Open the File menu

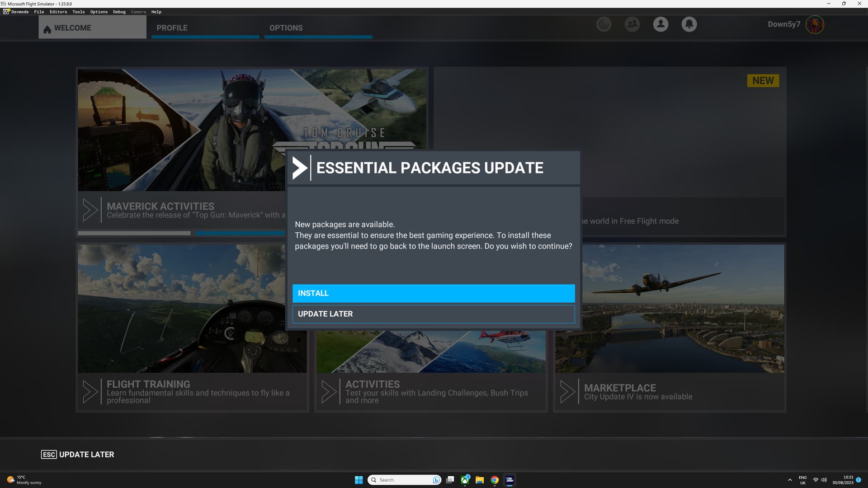pyautogui.click(x=39, y=12)
